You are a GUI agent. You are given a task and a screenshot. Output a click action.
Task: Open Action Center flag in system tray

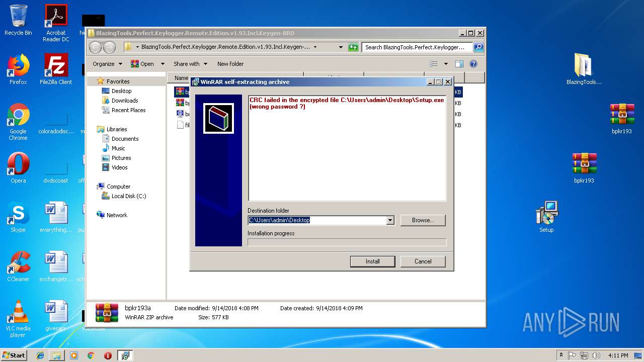pyautogui.click(x=572, y=355)
